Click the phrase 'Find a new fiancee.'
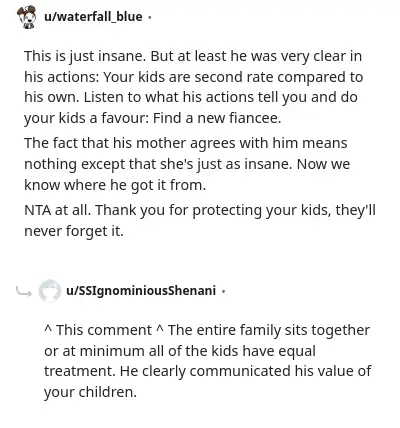 click(217, 118)
